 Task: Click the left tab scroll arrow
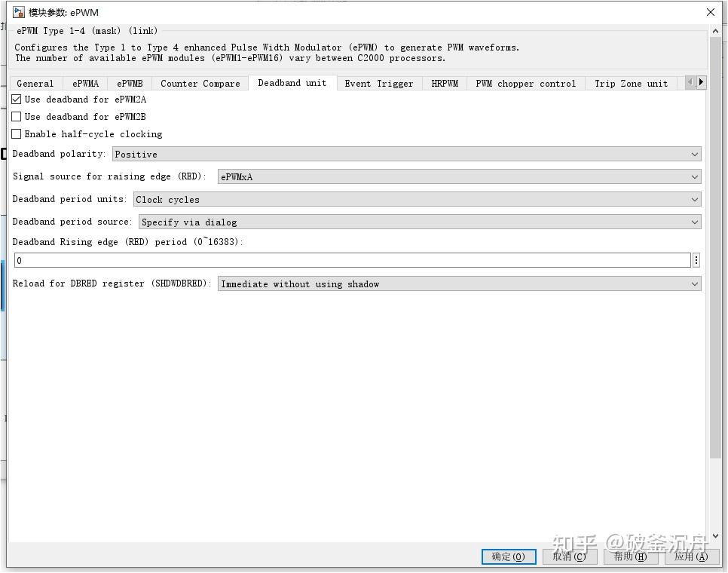[x=690, y=83]
